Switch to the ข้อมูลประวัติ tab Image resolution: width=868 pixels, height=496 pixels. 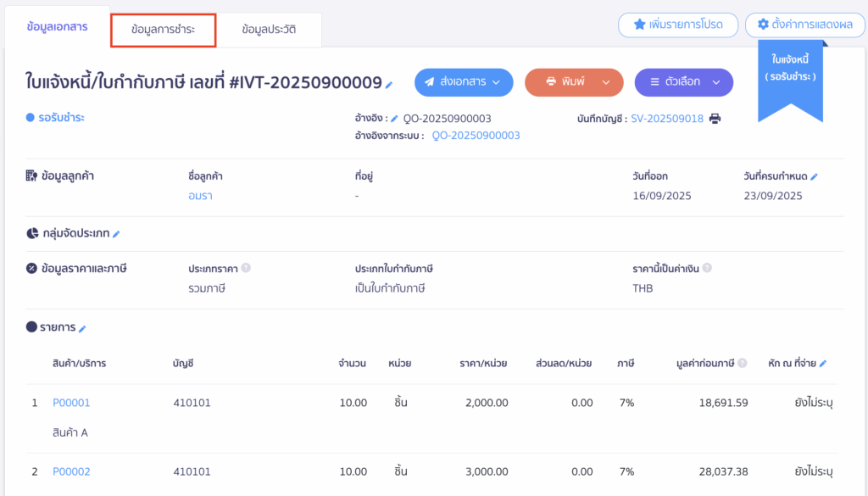coord(269,30)
